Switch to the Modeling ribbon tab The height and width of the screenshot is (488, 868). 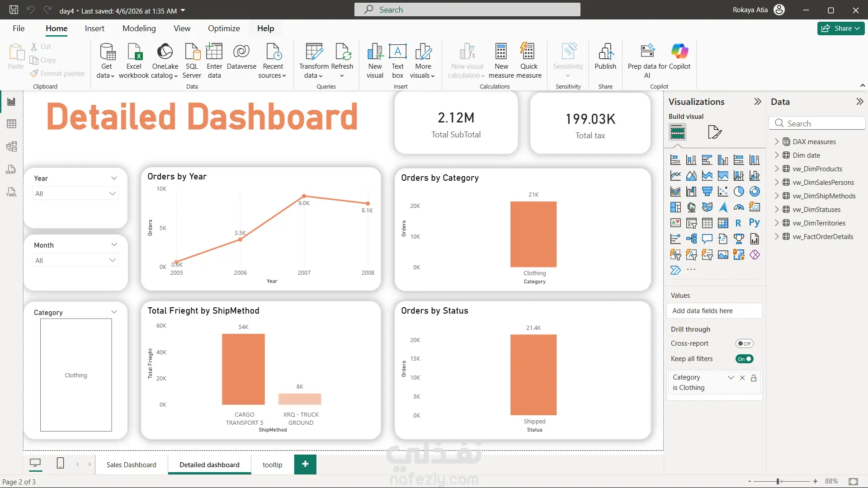pos(139,28)
